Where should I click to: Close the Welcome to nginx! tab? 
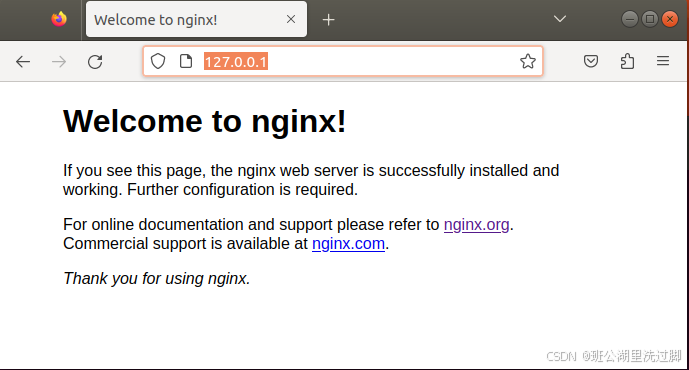pos(291,19)
